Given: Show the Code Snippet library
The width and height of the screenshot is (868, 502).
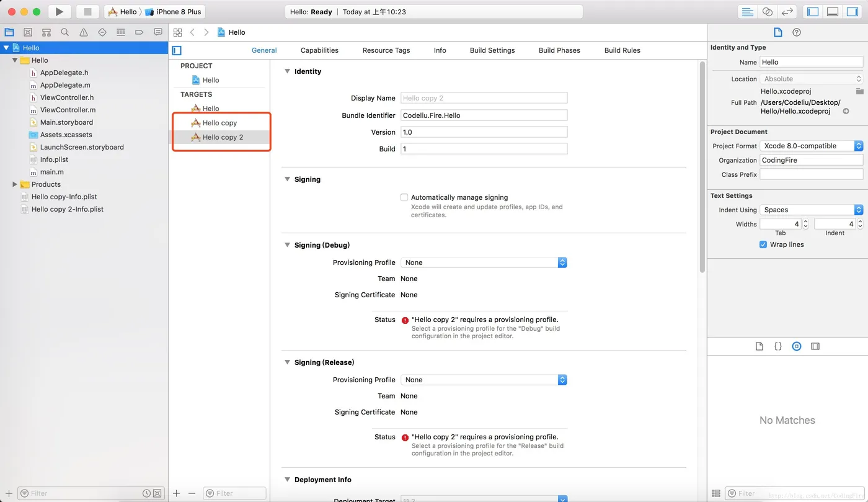Looking at the screenshot, I should (x=778, y=346).
